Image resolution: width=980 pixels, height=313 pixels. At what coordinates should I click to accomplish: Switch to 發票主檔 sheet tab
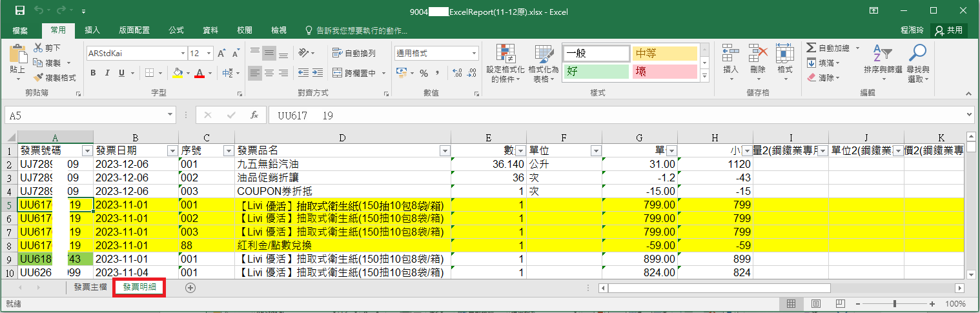click(x=90, y=287)
